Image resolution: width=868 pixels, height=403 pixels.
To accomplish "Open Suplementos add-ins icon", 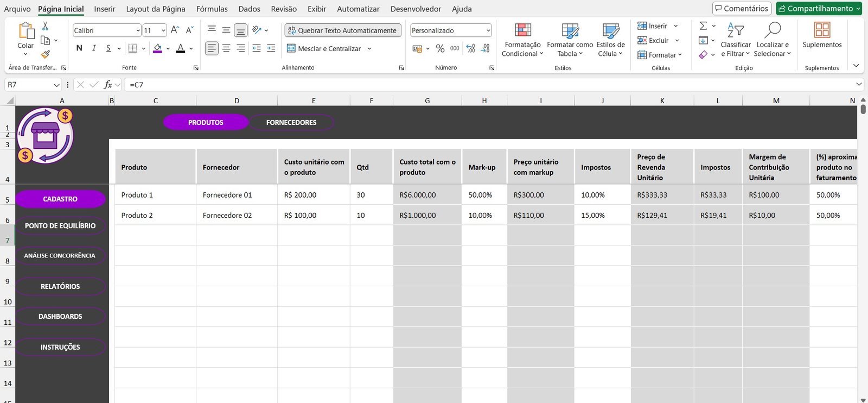I will point(822,30).
